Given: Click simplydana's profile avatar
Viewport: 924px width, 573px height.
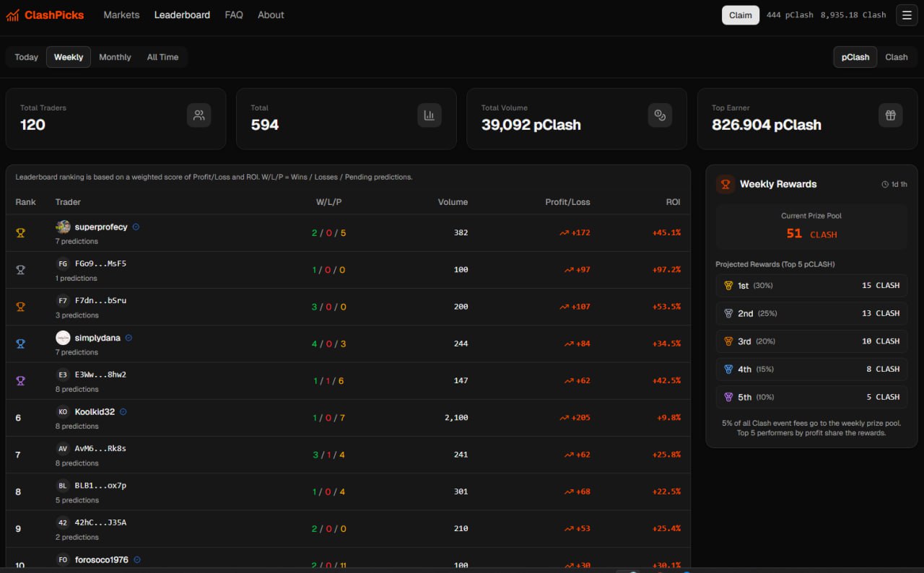Looking at the screenshot, I should (64, 338).
